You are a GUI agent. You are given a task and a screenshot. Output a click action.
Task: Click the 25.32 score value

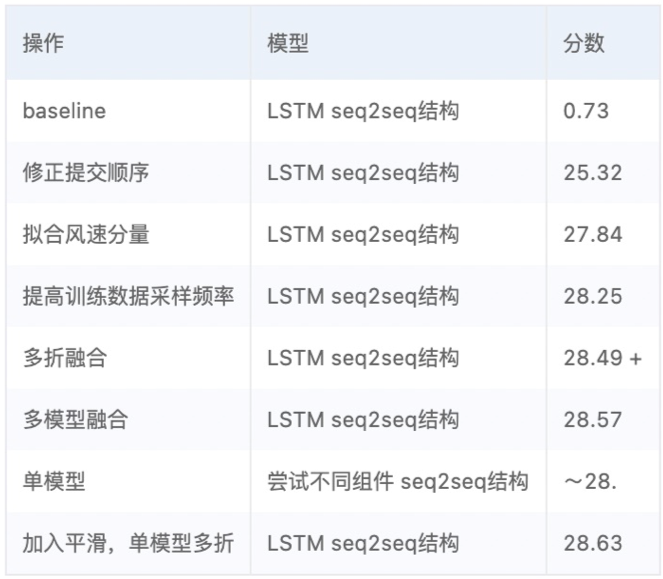593,173
